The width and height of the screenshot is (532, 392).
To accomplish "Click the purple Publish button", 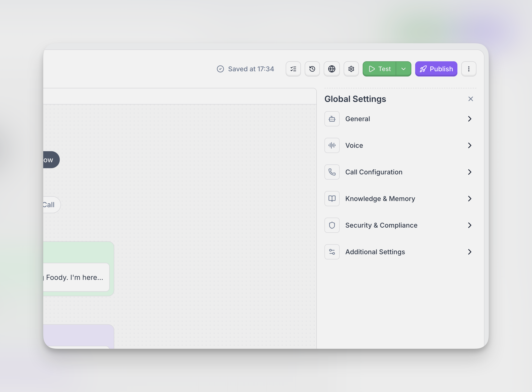I will click(436, 69).
